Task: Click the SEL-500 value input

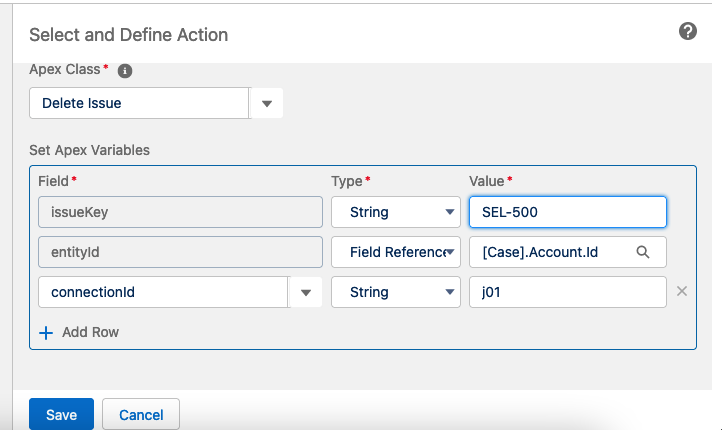Action: pyautogui.click(x=567, y=212)
